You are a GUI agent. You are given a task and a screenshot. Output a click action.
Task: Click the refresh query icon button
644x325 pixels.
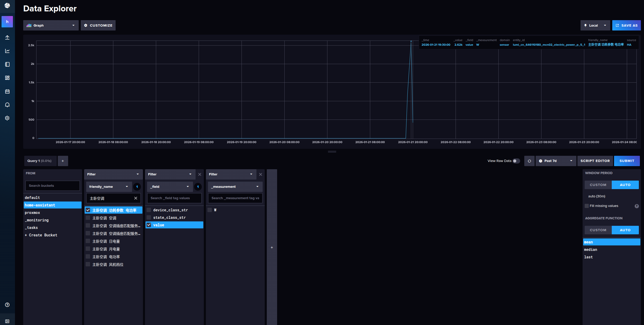529,161
